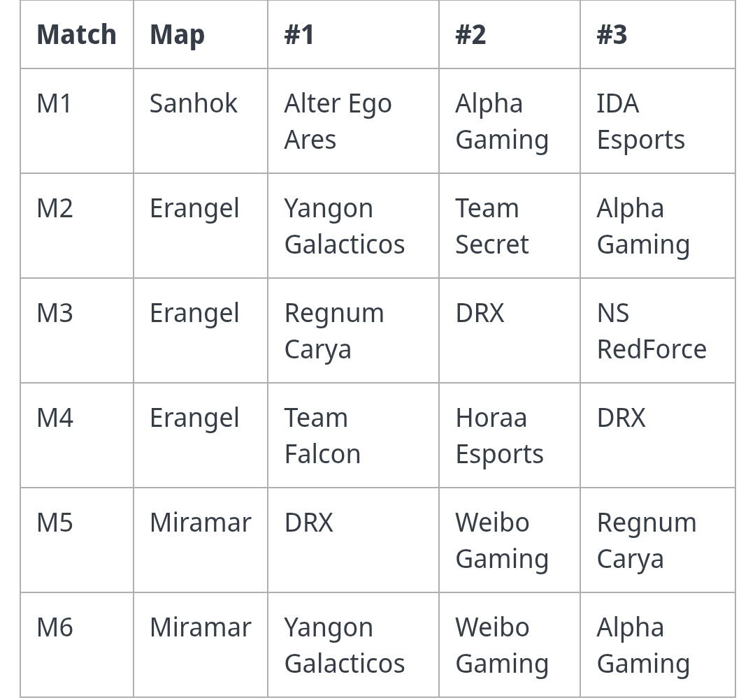
Task: Click the M3 match cell
Action: [55, 314]
